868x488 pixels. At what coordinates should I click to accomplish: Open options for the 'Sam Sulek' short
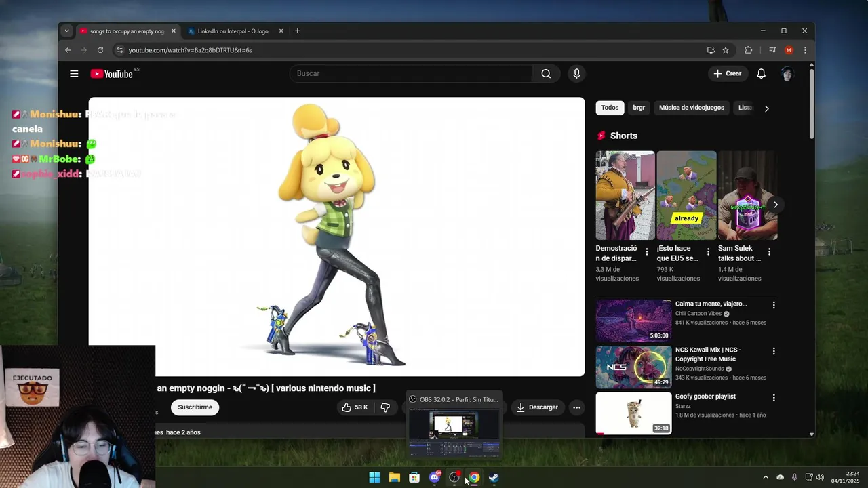pyautogui.click(x=769, y=251)
